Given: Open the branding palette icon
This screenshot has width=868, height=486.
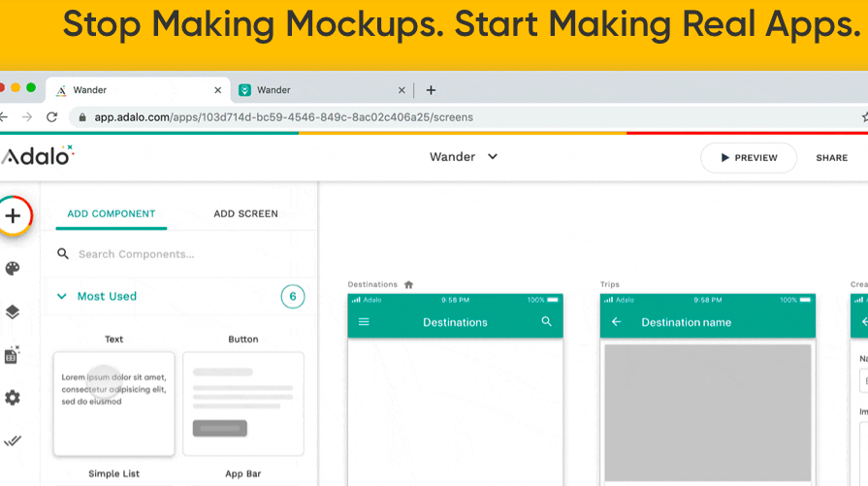Looking at the screenshot, I should 13,269.
